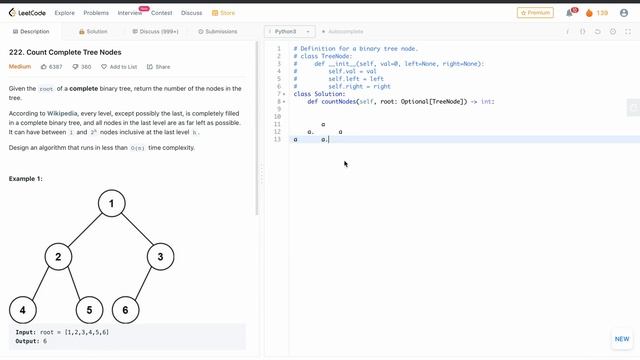The height and width of the screenshot is (360, 640).
Task: Click the thumbs-up likes icon
Action: 44,67
